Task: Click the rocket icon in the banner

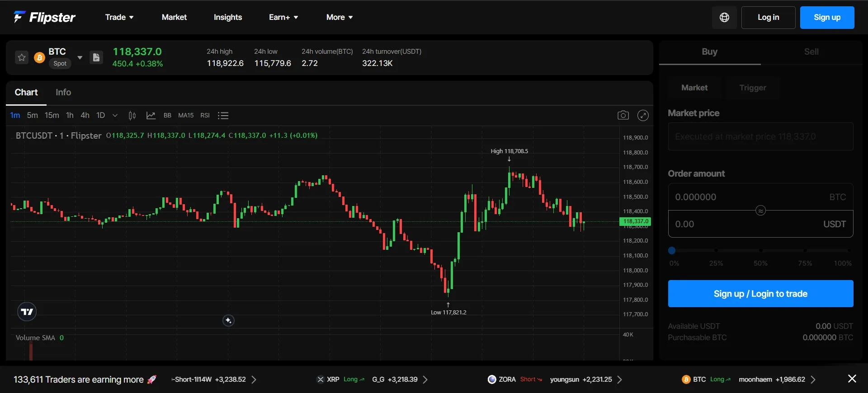Action: 152,379
